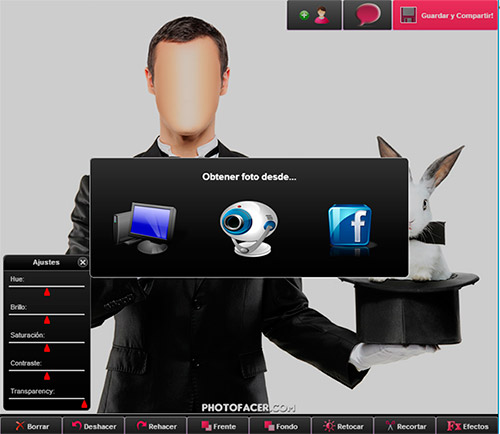Open the Retocar tool
This screenshot has width=500, height=434.
point(343,426)
